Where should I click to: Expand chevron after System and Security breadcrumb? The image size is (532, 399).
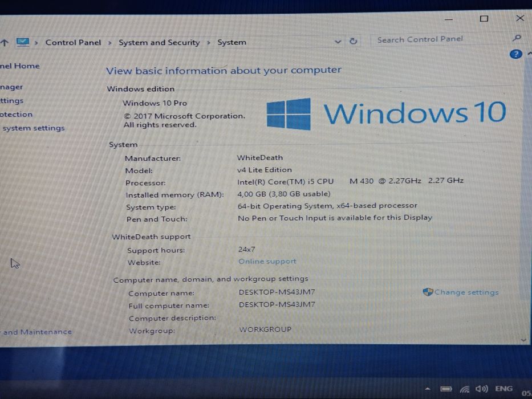[209, 42]
